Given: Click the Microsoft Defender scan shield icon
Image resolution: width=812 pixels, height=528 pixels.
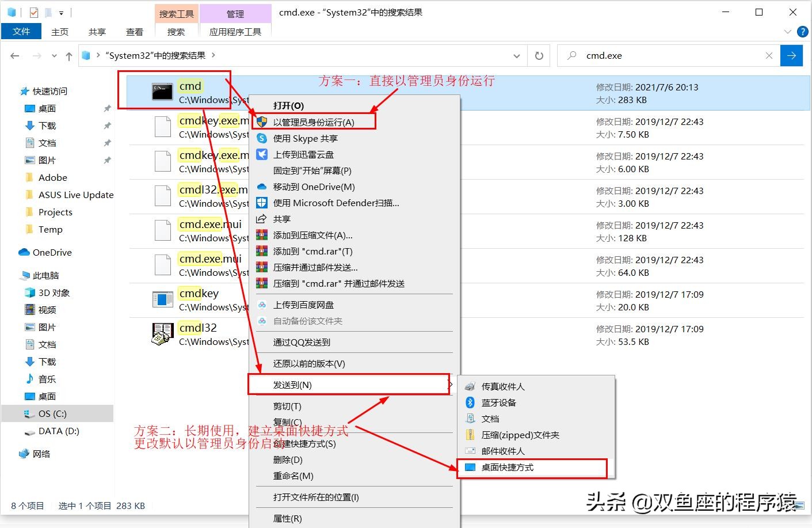Looking at the screenshot, I should (262, 203).
